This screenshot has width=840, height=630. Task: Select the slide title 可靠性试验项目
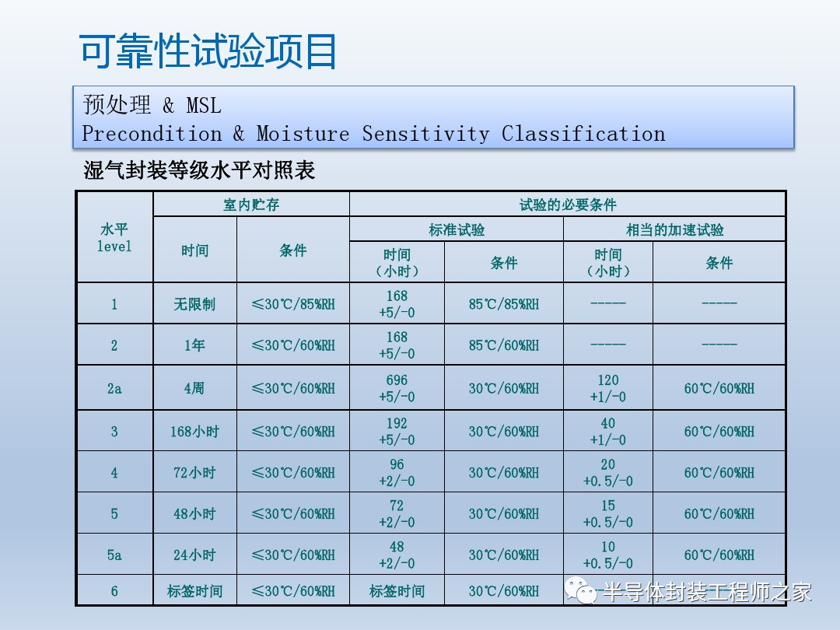click(208, 53)
